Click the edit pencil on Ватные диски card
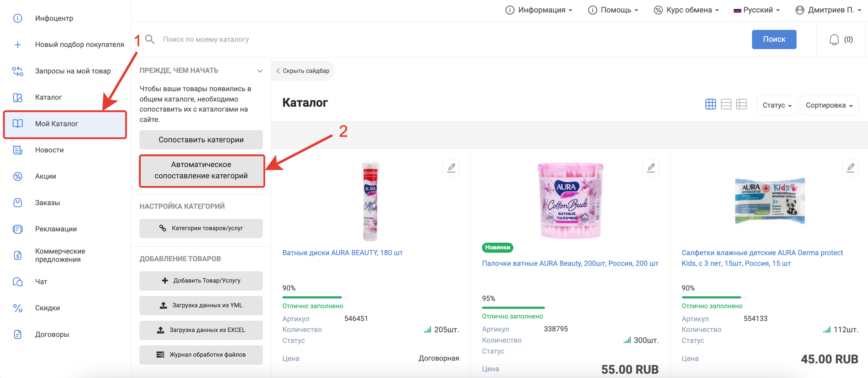 tap(451, 168)
